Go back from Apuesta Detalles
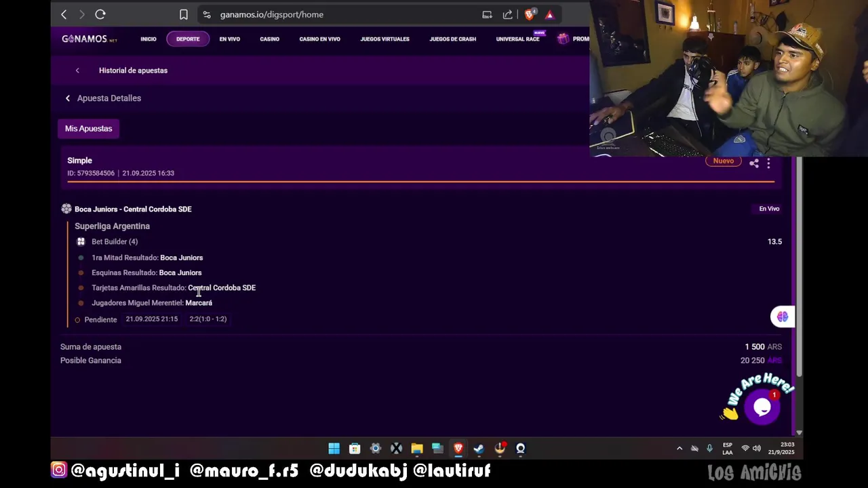 68,98
